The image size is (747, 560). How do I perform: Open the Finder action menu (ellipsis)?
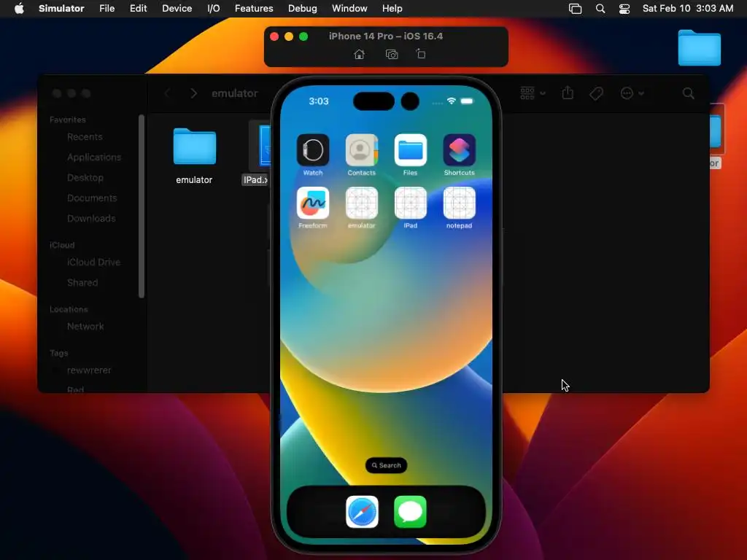pos(632,93)
